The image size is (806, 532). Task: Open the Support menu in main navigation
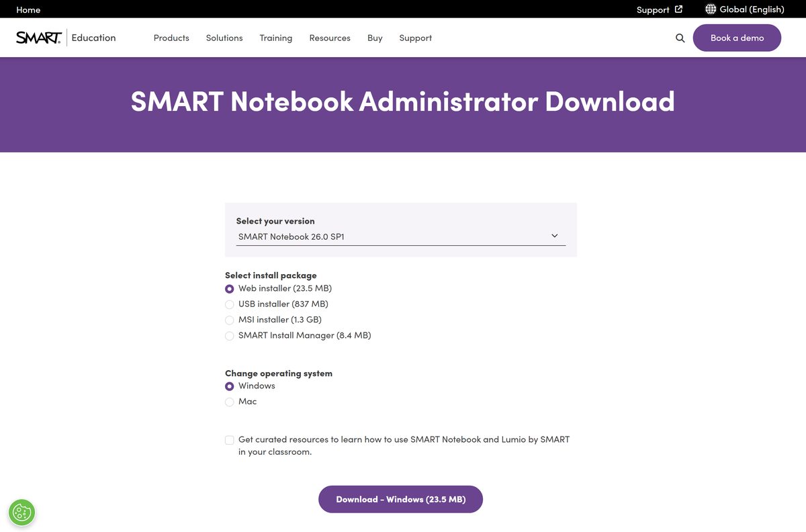(416, 38)
